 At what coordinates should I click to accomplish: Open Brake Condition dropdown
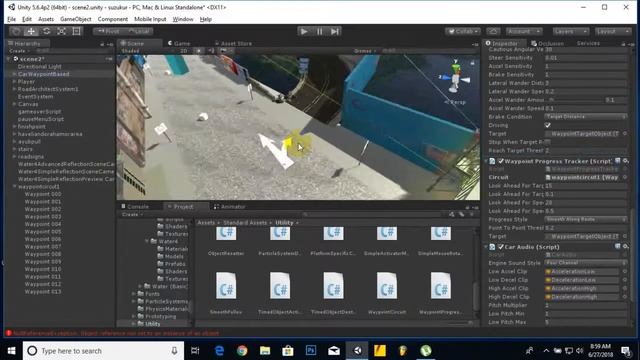click(586, 117)
